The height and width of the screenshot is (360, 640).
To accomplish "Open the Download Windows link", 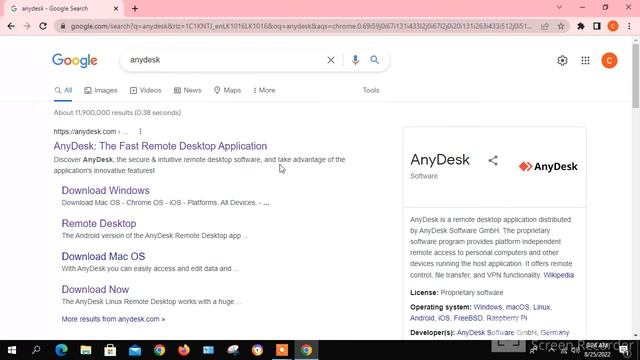I will [x=105, y=190].
